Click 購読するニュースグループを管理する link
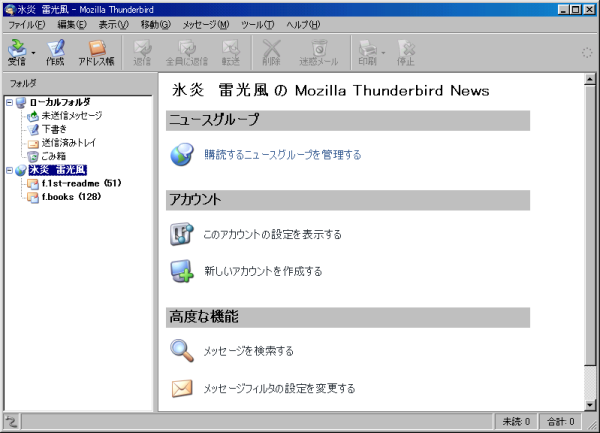600x433 pixels. (x=283, y=155)
